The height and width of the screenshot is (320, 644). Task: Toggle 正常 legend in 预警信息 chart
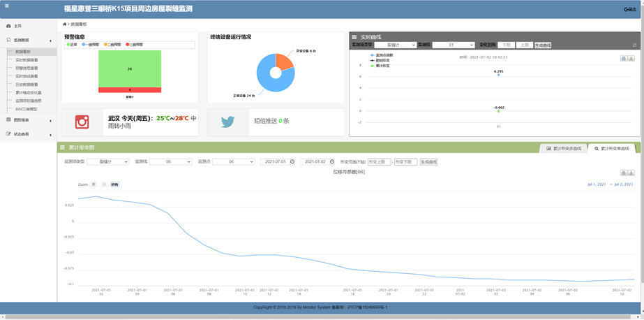point(72,45)
